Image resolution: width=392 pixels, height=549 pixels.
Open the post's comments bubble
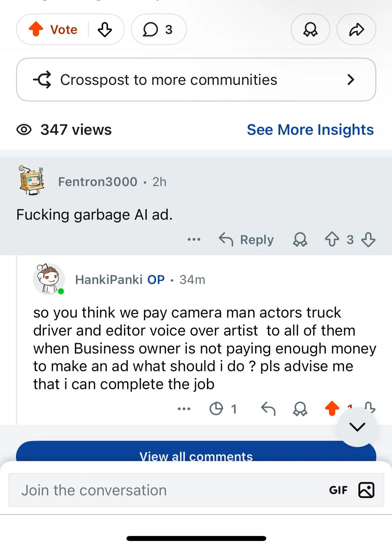tap(158, 29)
